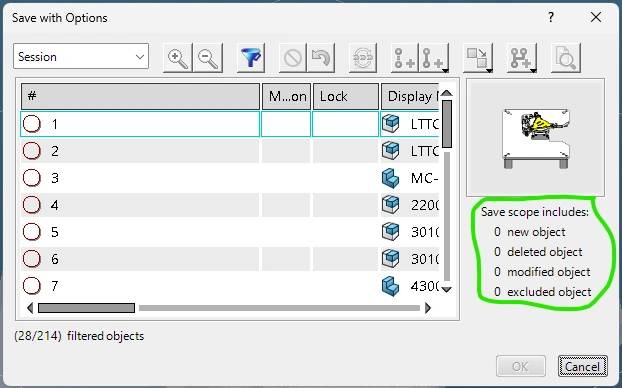The image size is (622, 388).
Task: Click the cube type icon in row 1
Action: [391, 124]
